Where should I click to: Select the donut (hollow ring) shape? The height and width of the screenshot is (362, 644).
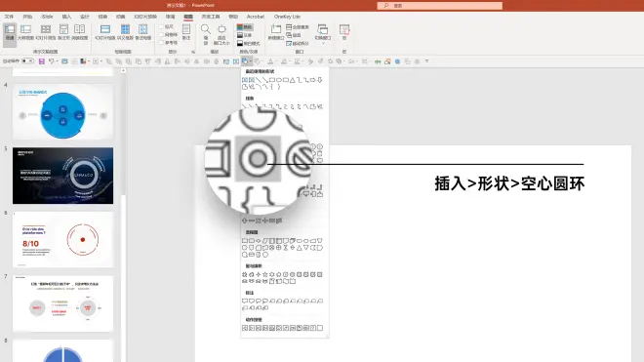[258, 159]
